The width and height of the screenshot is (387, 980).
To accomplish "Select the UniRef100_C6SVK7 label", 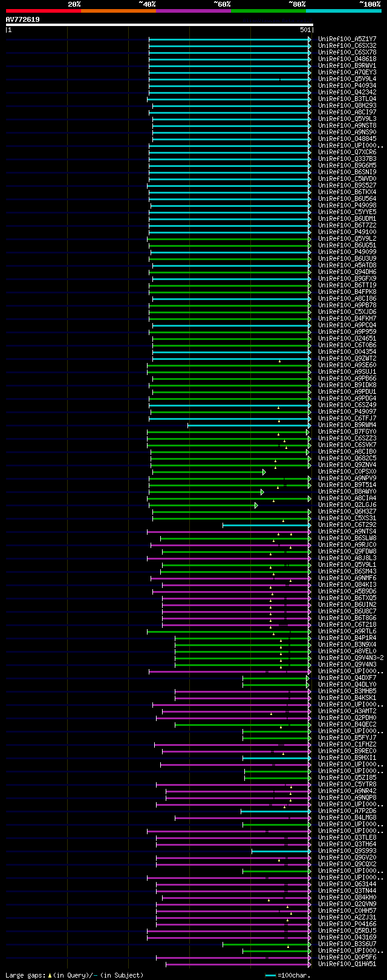I will [347, 445].
